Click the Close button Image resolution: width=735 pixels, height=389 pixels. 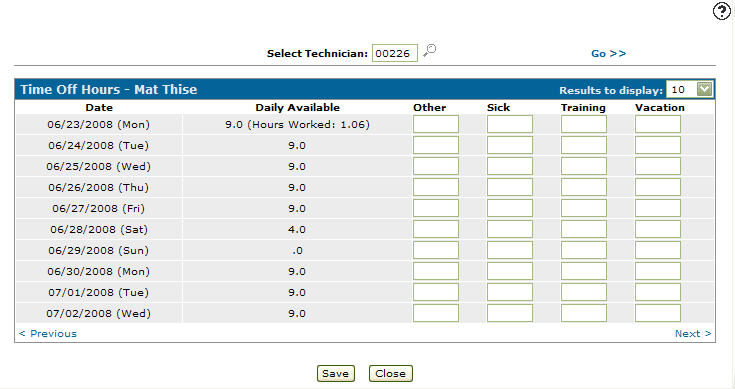point(390,374)
